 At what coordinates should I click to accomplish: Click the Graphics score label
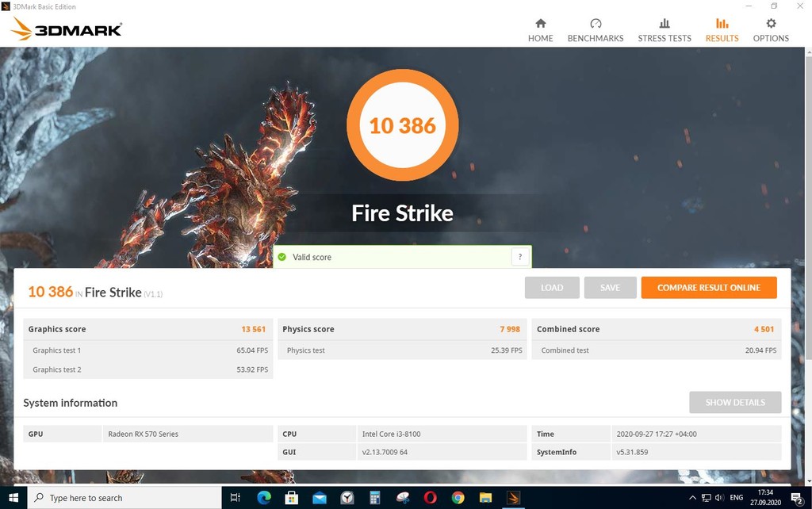point(57,329)
